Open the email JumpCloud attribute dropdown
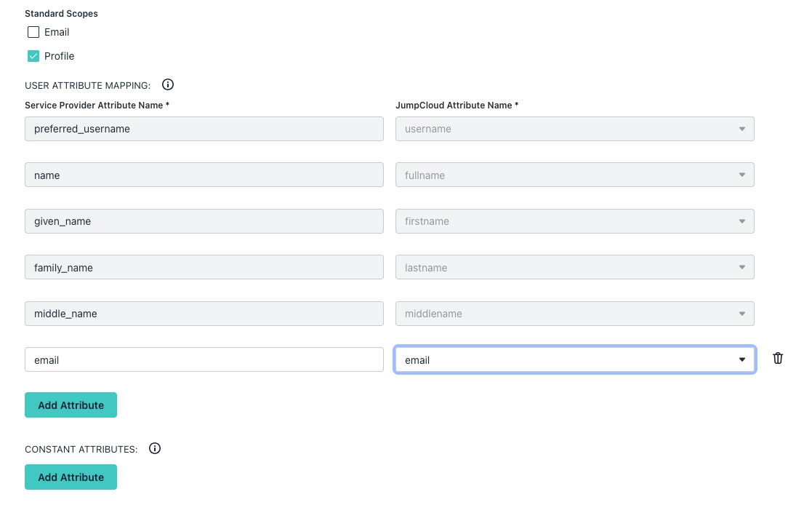812x505 pixels. pyautogui.click(x=574, y=359)
